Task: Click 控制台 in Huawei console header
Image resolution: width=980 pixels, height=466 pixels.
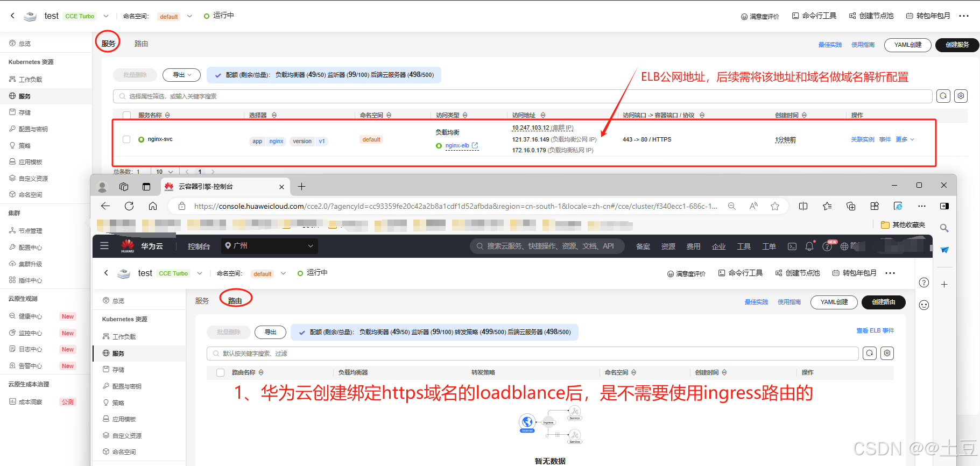Action: pyautogui.click(x=199, y=246)
